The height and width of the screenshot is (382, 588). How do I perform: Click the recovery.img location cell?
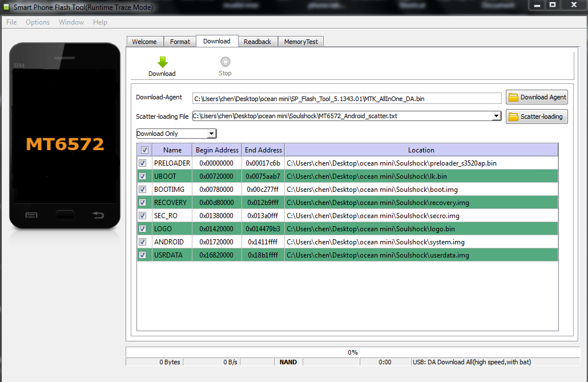pos(421,203)
